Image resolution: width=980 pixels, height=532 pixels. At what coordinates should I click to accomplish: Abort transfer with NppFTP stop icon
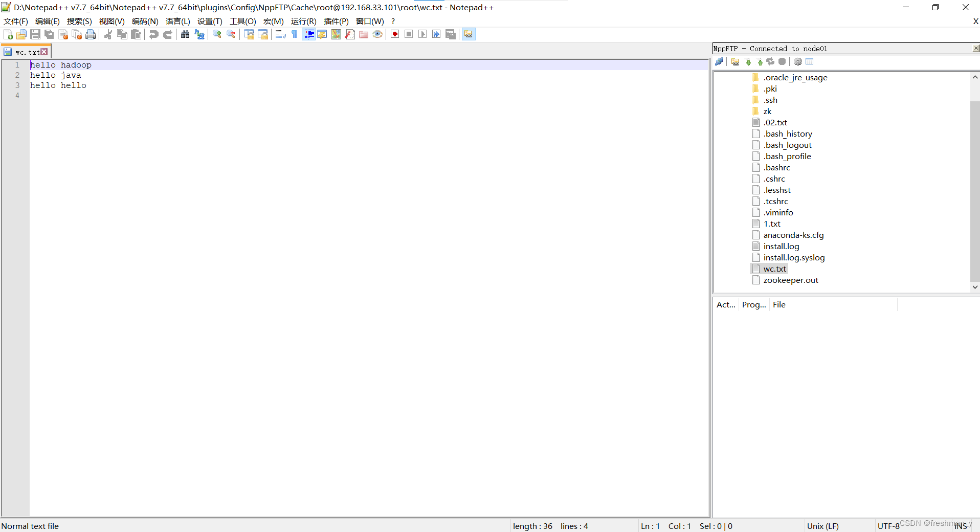click(782, 61)
